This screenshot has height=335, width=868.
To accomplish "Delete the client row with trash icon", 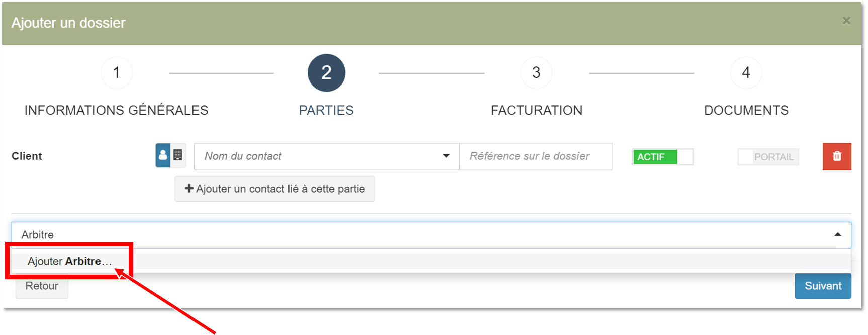I will pyautogui.click(x=837, y=156).
